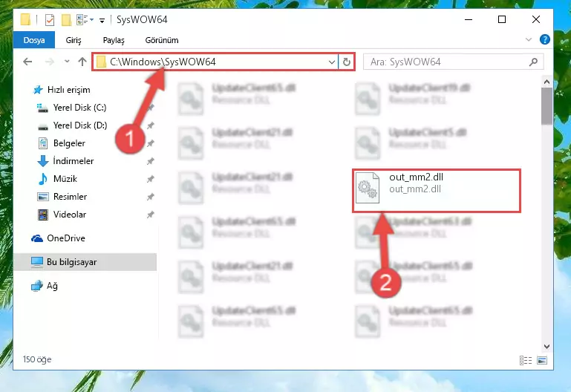Click the search magnifier icon
Screen dimensions: 571x392
coord(533,62)
